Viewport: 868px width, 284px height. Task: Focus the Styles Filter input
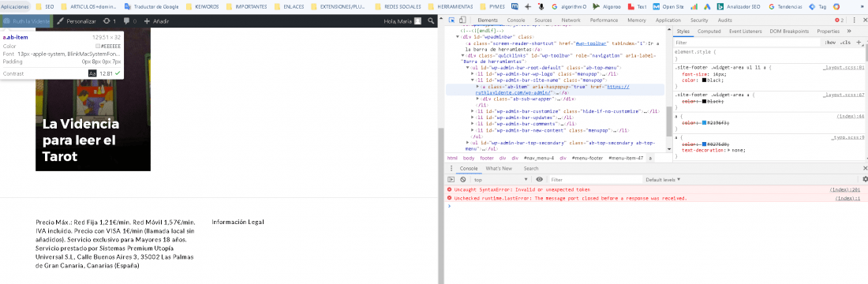[747, 42]
